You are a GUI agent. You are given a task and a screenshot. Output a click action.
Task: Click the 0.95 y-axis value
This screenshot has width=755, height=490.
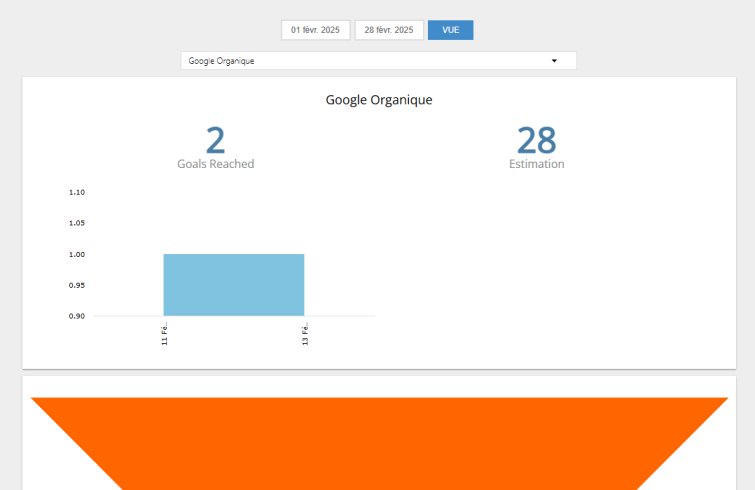coord(77,285)
